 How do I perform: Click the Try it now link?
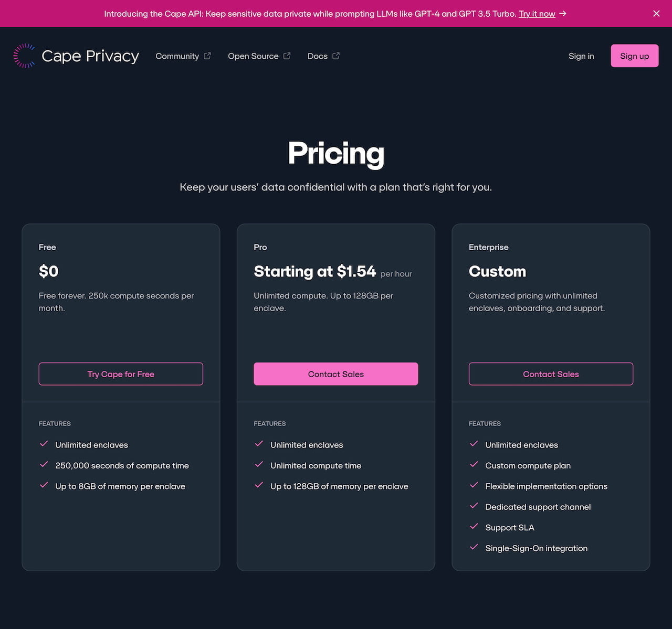coord(537,14)
